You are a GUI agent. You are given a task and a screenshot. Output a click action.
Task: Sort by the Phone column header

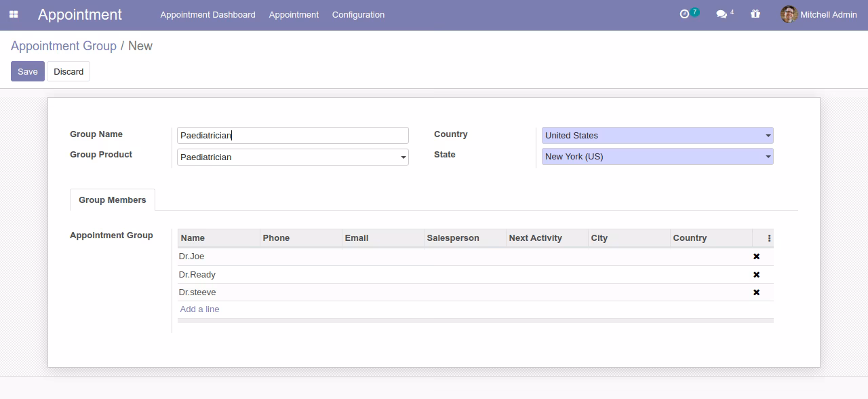pos(301,238)
